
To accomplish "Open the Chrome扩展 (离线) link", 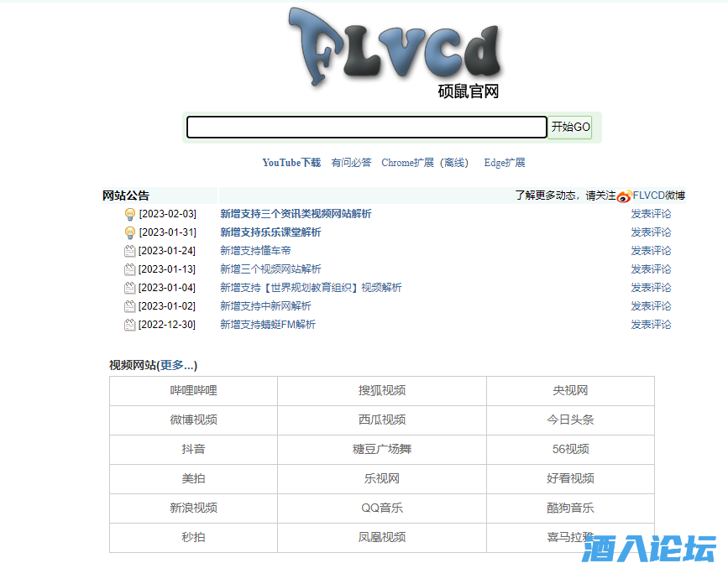I will [x=425, y=163].
